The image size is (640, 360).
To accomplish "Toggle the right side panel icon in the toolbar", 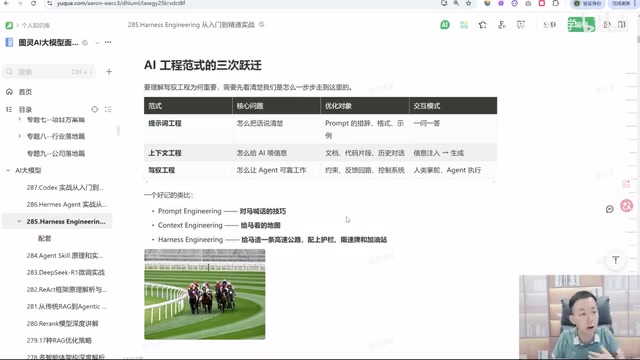I will pyautogui.click(x=622, y=25).
